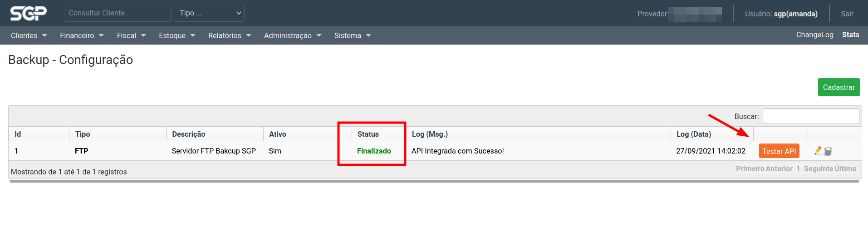The image size is (868, 228).
Task: Click the Sair logout link
Action: point(847,14)
